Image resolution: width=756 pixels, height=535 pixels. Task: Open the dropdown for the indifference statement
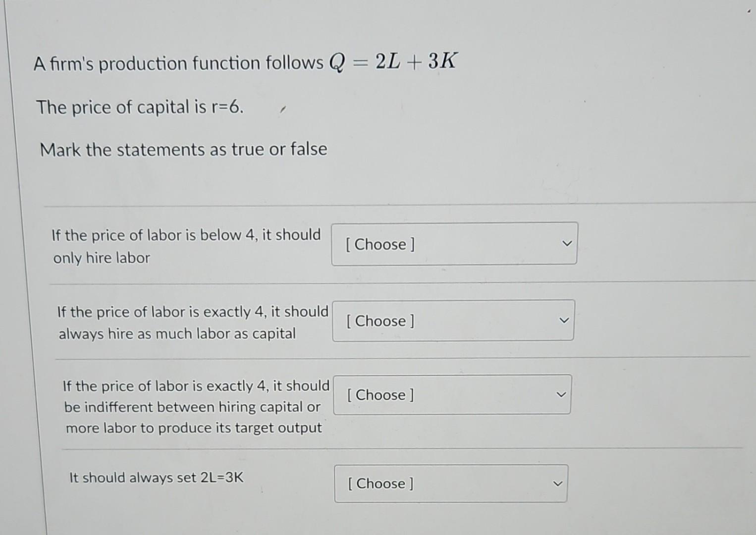(451, 395)
